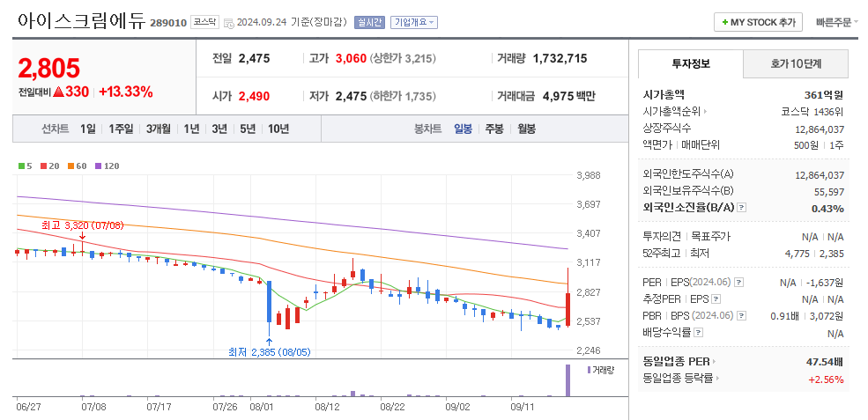Click the purple 거래량 legend marker
This screenshot has height=420, width=868.
point(589,370)
